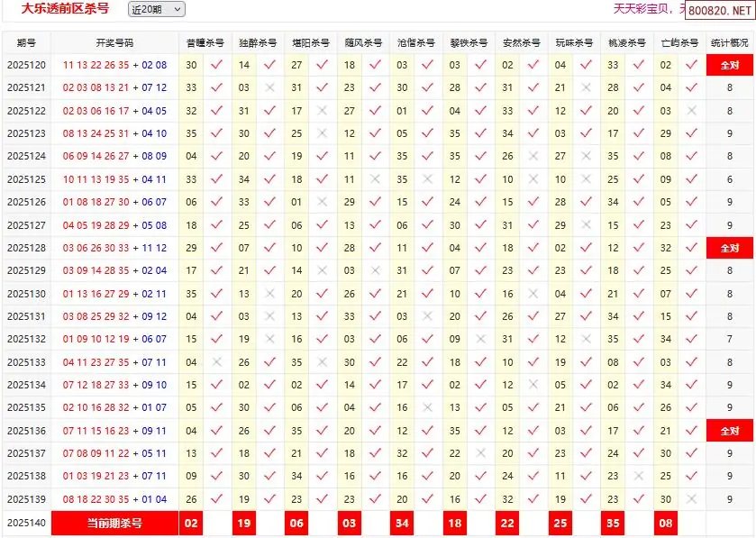
Task: Click the gray X beside 17 in row 2025122
Action: pos(323,111)
